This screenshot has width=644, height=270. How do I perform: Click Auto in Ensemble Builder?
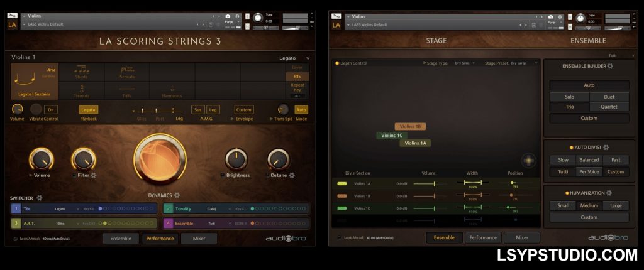(589, 85)
